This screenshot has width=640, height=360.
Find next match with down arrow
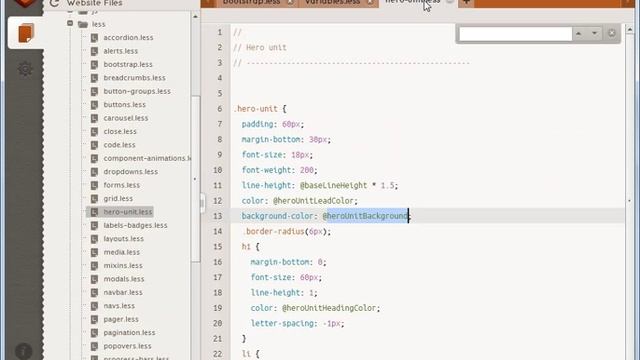point(594,33)
